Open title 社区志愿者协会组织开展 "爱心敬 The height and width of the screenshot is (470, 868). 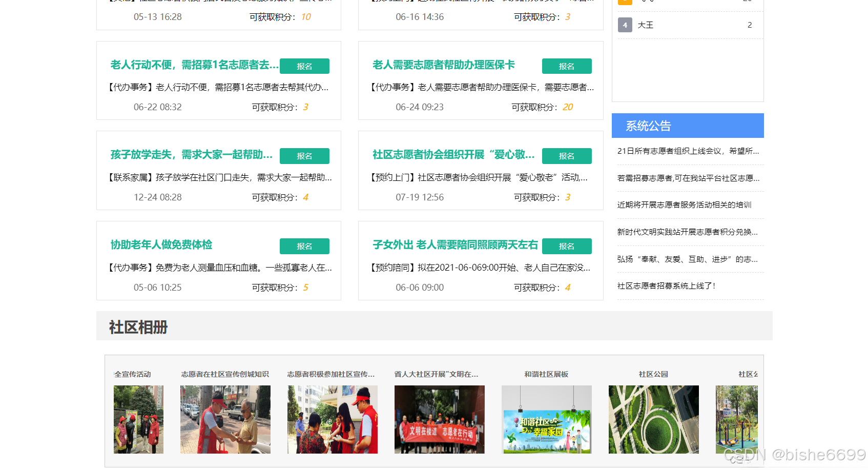[453, 155]
